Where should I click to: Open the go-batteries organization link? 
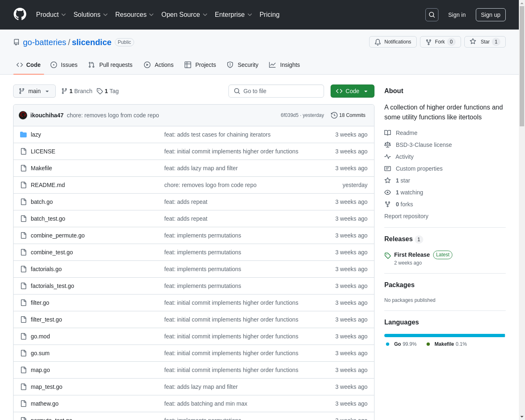click(x=45, y=42)
